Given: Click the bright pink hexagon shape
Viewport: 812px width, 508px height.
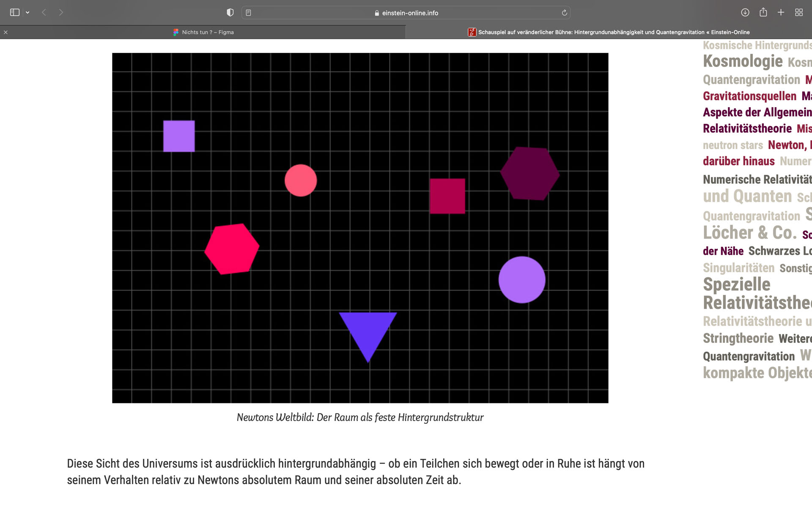Looking at the screenshot, I should [232, 249].
